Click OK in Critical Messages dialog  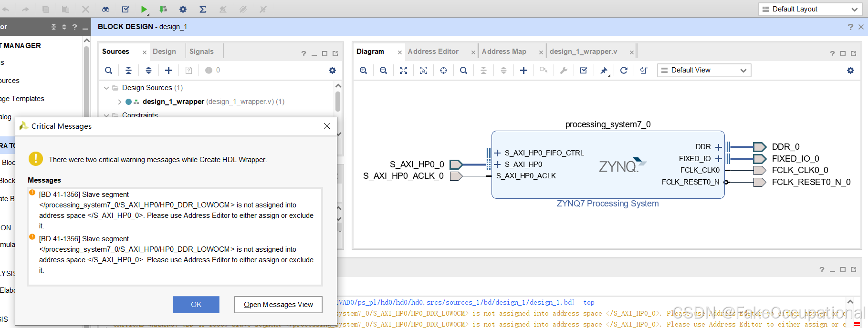click(x=196, y=305)
